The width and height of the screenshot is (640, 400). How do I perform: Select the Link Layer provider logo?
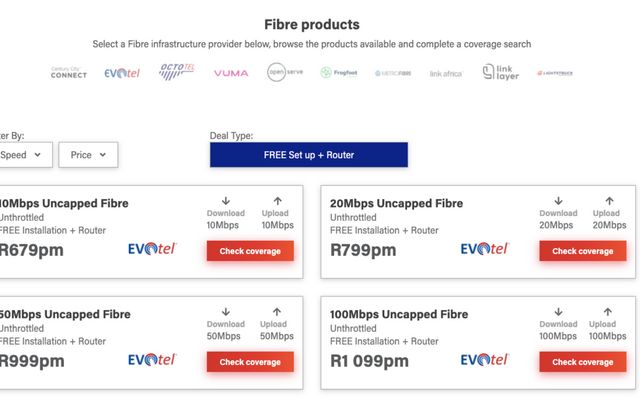click(501, 72)
